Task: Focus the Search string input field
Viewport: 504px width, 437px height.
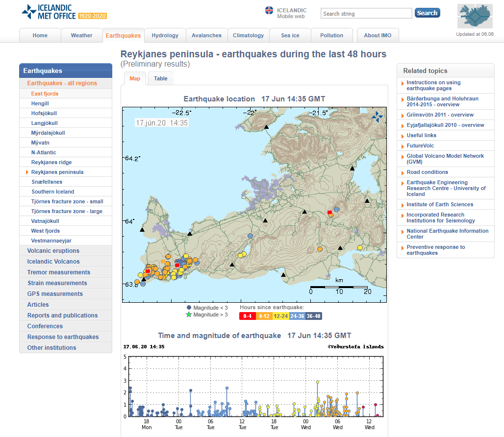Action: click(x=366, y=14)
